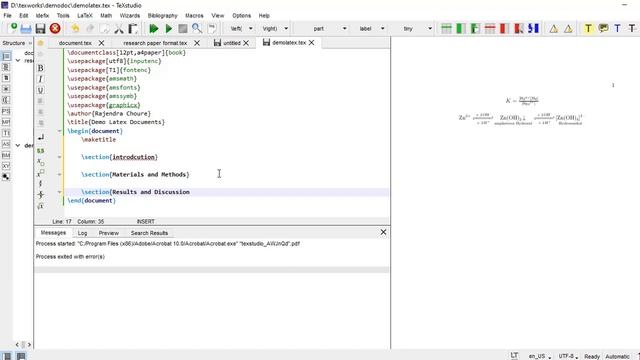The height and width of the screenshot is (360, 640).
Task: Click the view log icon in toolbar
Action: pos(212,29)
